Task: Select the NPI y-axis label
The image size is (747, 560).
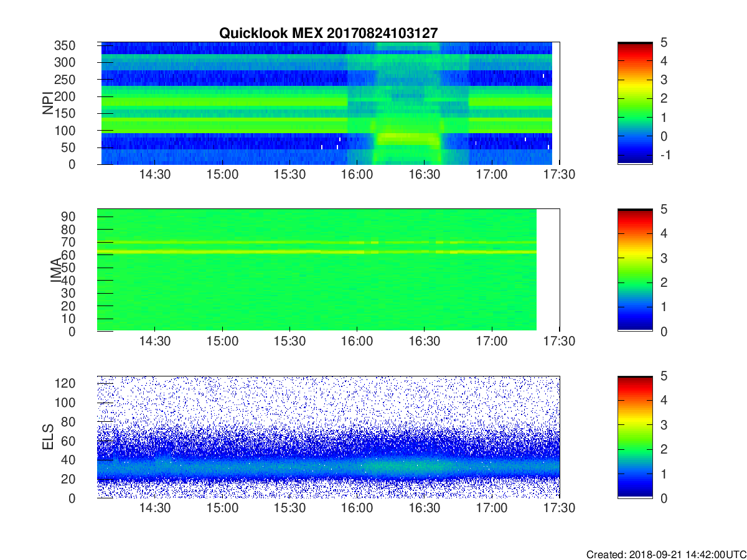Action: pos(48,103)
